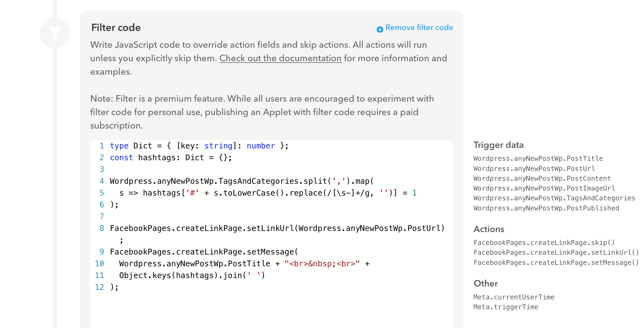This screenshot has width=644, height=328.
Task: Select Wordpress.anyNewPostWp.PostPublished trigger data item
Action: [546, 208]
